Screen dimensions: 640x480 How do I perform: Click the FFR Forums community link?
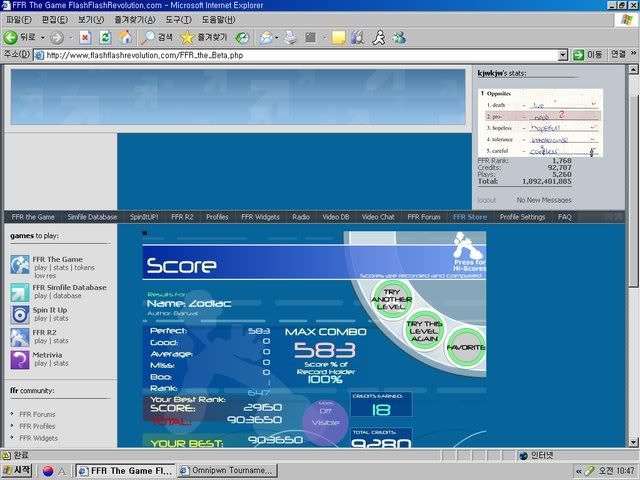pyautogui.click(x=37, y=414)
